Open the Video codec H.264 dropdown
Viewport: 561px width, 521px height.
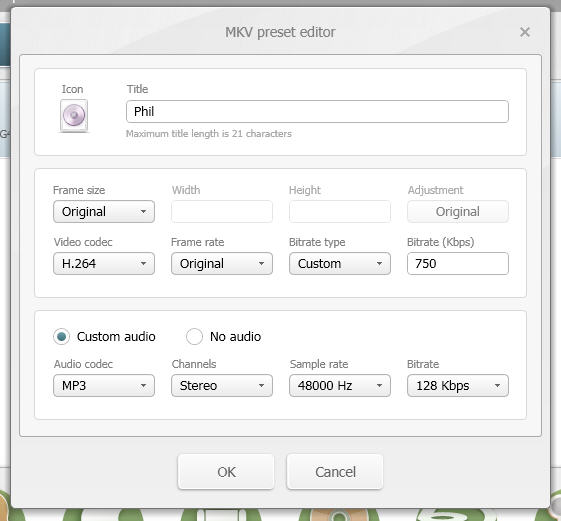(x=104, y=264)
